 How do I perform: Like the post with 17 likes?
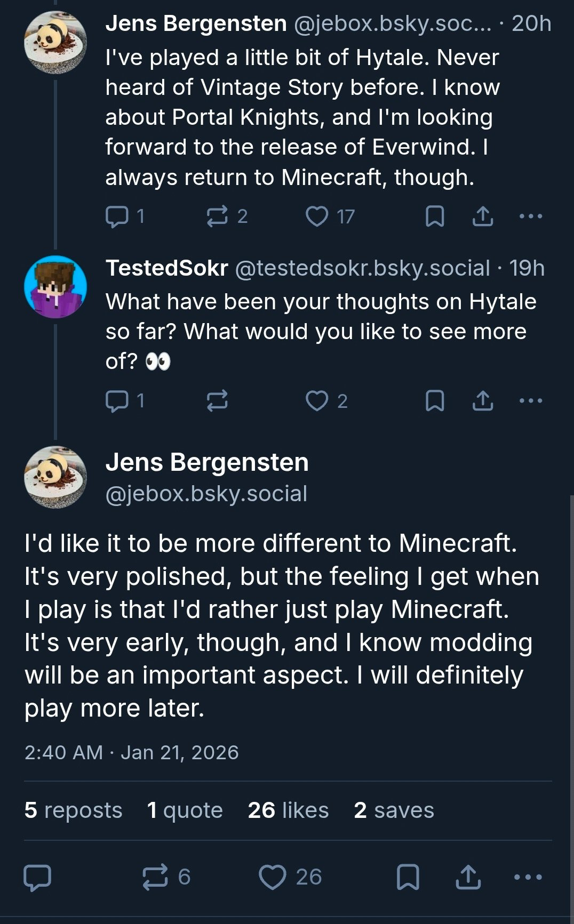click(317, 216)
